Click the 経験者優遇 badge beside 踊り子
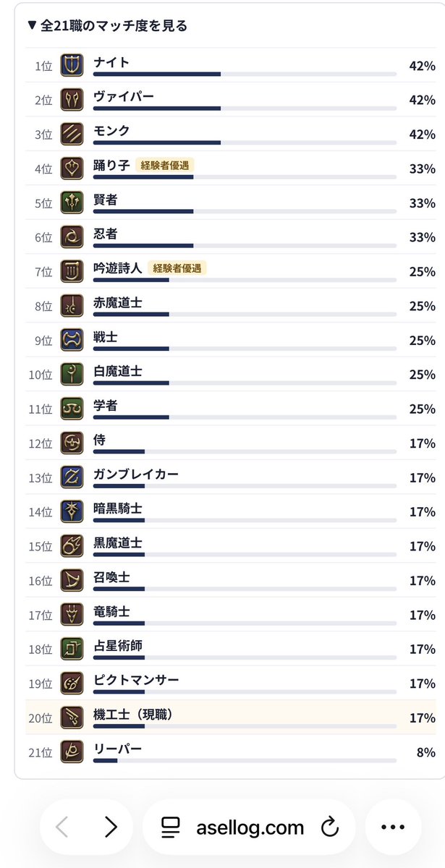The height and width of the screenshot is (868, 445). pos(164,165)
